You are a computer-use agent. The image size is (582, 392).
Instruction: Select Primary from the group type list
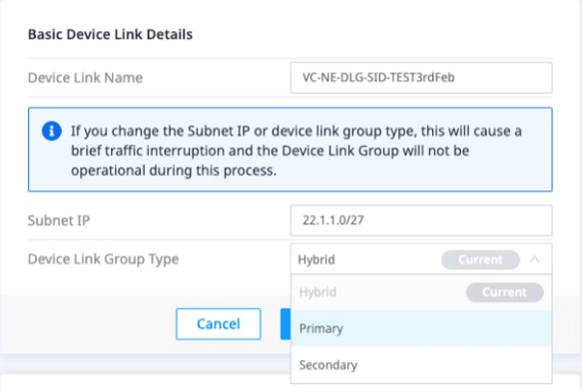coord(421,328)
